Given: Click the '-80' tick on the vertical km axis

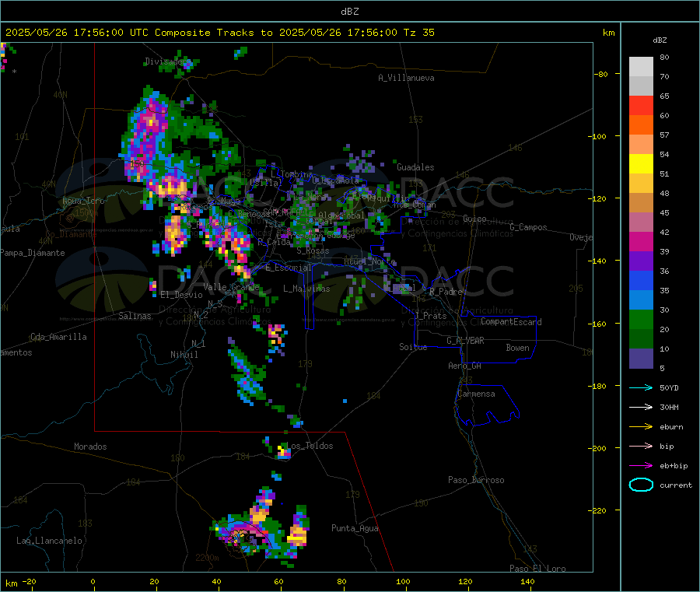Looking at the screenshot, I should pyautogui.click(x=601, y=74).
